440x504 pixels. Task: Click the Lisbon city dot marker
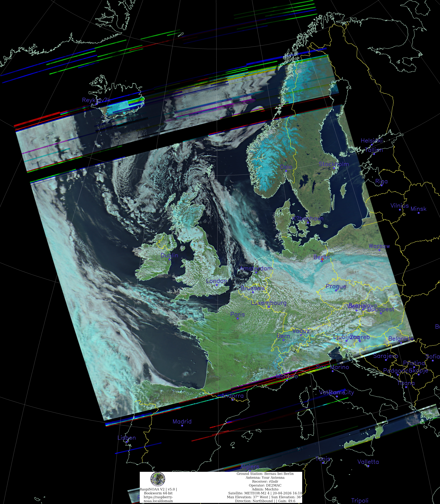coord(127,442)
